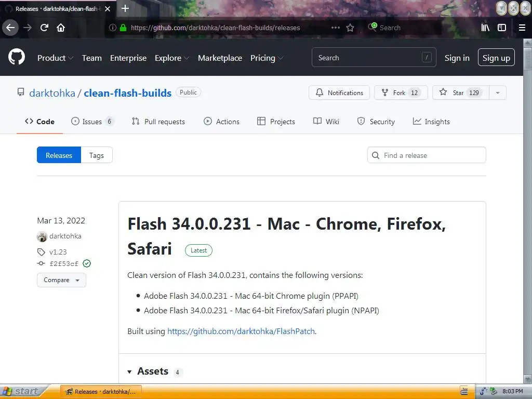Open the Firefox library icon
The height and width of the screenshot is (399, 532).
click(485, 28)
